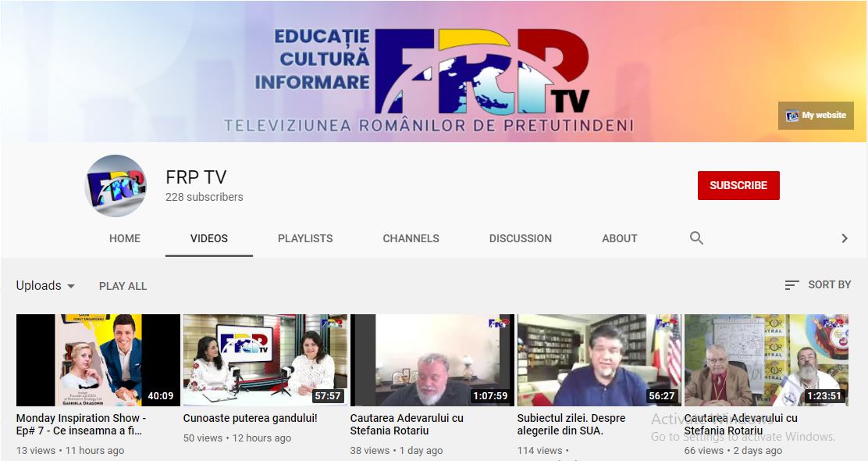Image resolution: width=868 pixels, height=461 pixels.
Task: Click the FRP TV channel avatar
Action: 116,186
